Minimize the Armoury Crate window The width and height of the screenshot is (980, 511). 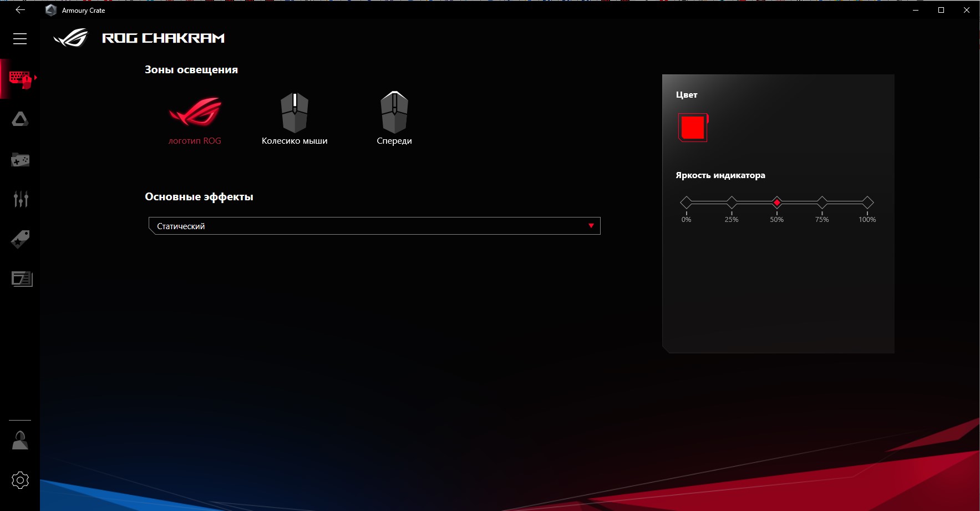click(916, 10)
